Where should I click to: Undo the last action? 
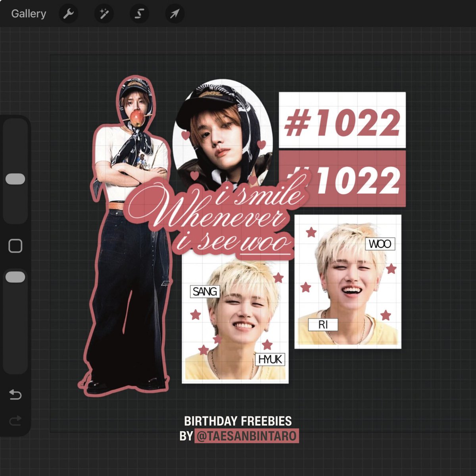pyautogui.click(x=15, y=394)
